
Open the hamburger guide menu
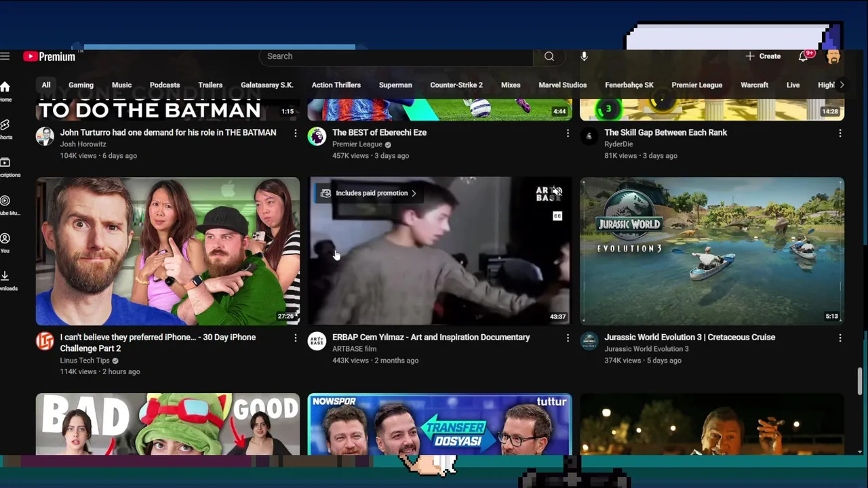(x=5, y=56)
